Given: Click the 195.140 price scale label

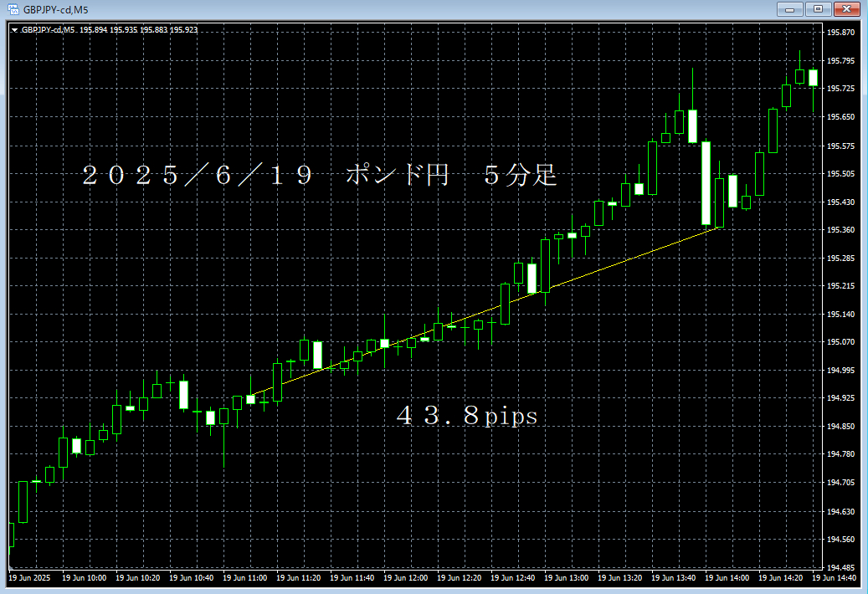Looking at the screenshot, I should [x=840, y=314].
